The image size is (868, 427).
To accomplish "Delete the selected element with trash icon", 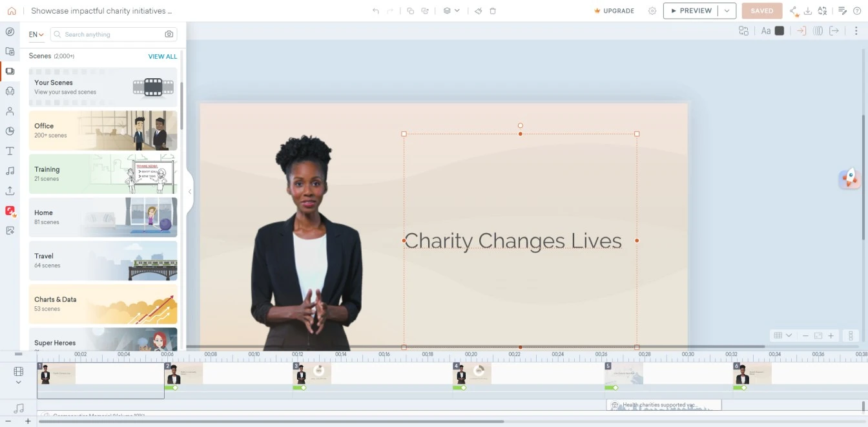I will pyautogui.click(x=493, y=11).
